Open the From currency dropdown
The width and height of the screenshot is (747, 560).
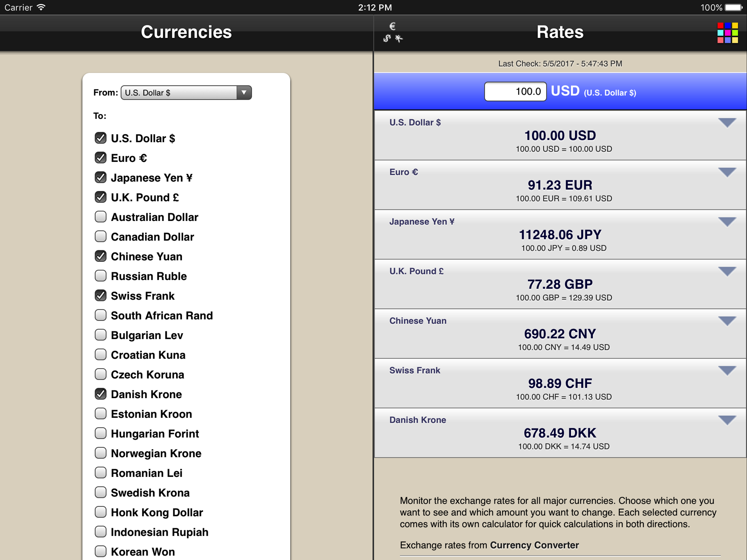pos(186,92)
